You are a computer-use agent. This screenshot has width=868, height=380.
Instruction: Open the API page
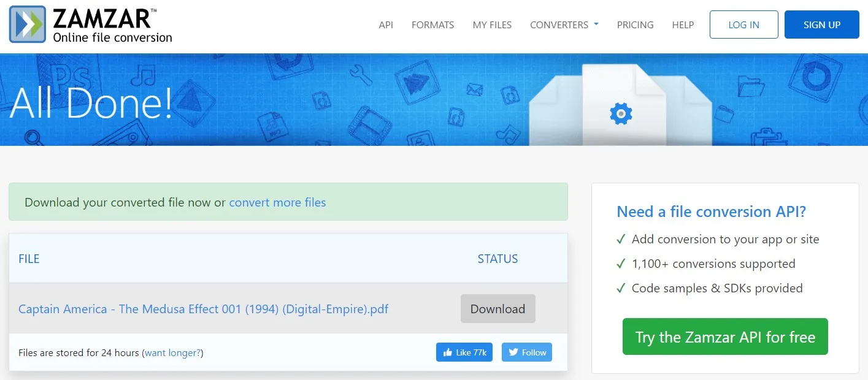(386, 25)
